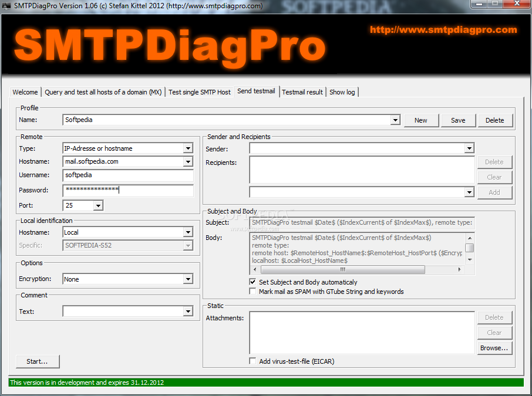Enable Add virus-test-file (EICAR) checkbox
This screenshot has height=396, width=532.
click(252, 361)
